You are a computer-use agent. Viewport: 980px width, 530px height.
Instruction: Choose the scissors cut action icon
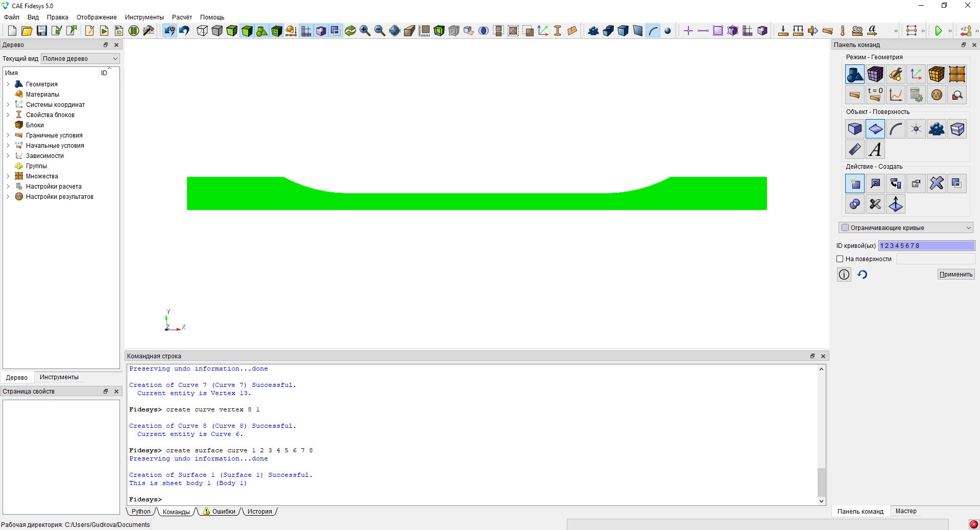pyautogui.click(x=875, y=204)
